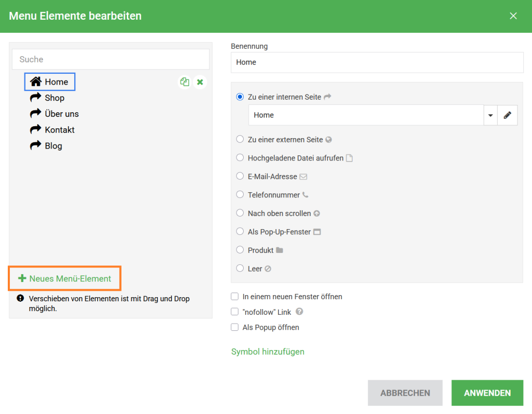
Task: Add a new item via 'Neues Menü-Element'
Action: click(x=65, y=278)
